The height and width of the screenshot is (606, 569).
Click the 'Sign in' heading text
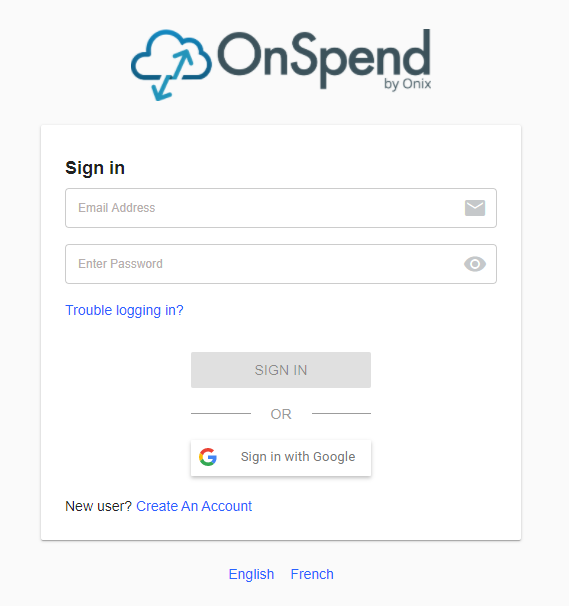point(95,168)
